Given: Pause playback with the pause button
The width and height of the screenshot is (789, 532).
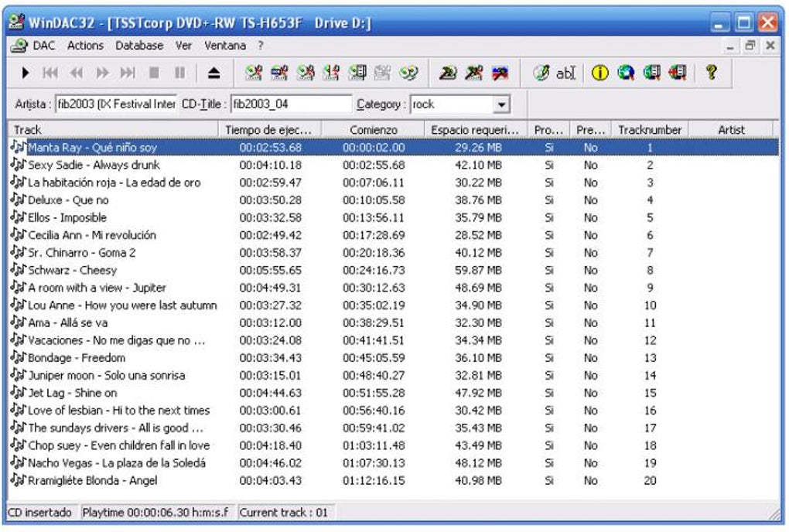Looking at the screenshot, I should point(179,73).
